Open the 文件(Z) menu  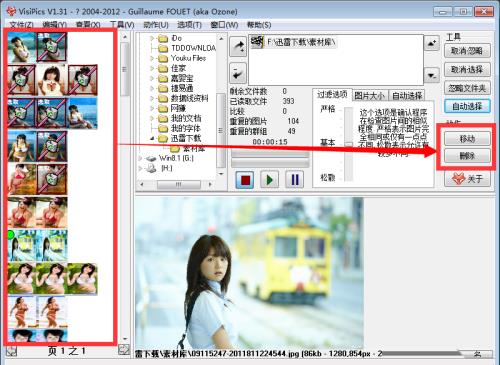click(21, 25)
